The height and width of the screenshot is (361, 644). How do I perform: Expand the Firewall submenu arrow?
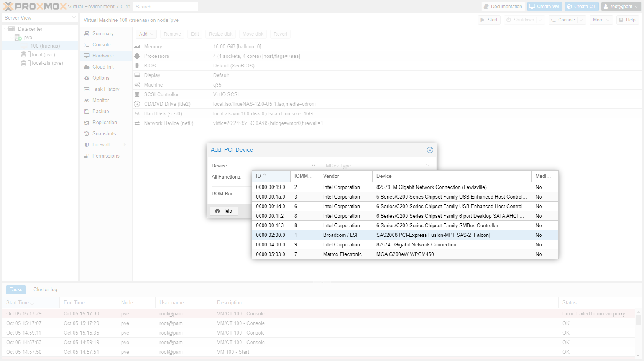click(x=125, y=145)
